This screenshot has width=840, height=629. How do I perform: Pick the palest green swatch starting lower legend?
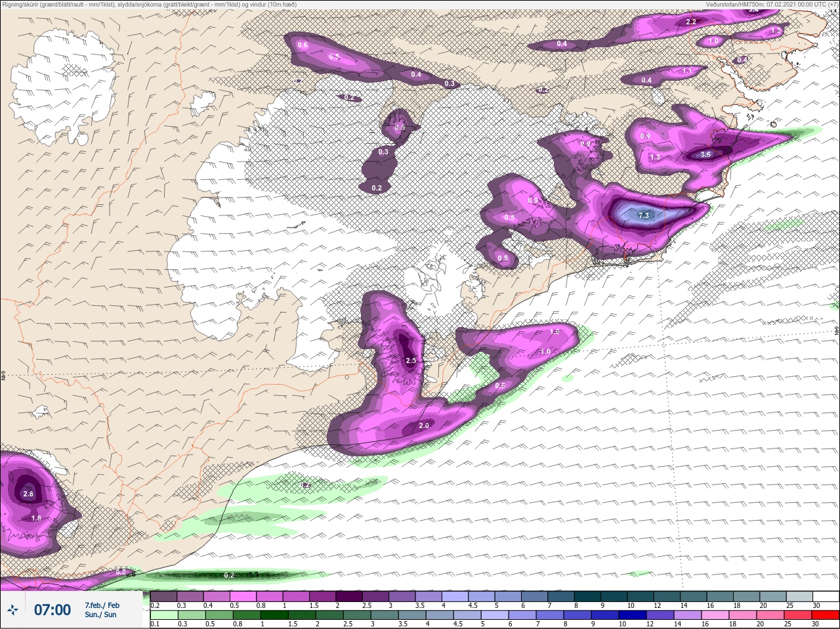[163, 615]
